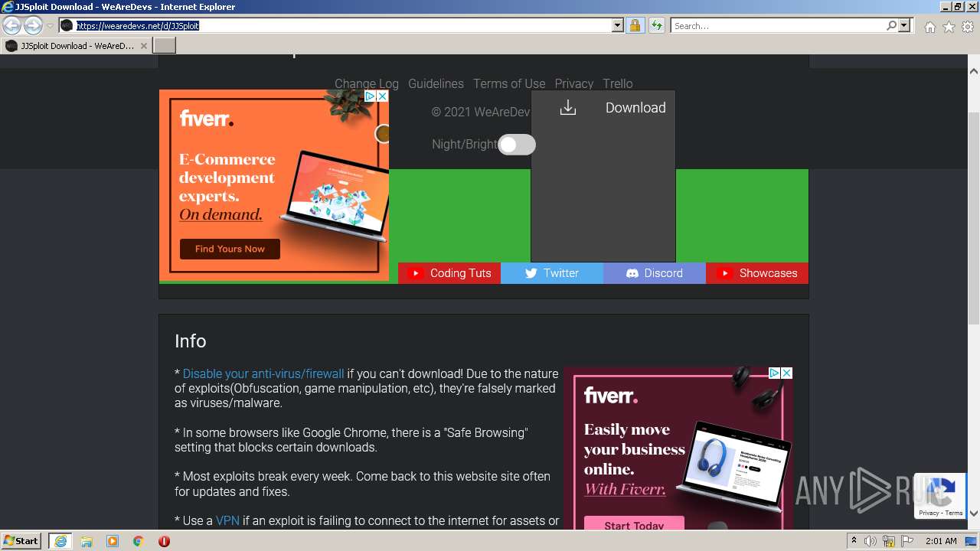Open Action Center flag icon
The height and width of the screenshot is (551, 980).
[909, 541]
